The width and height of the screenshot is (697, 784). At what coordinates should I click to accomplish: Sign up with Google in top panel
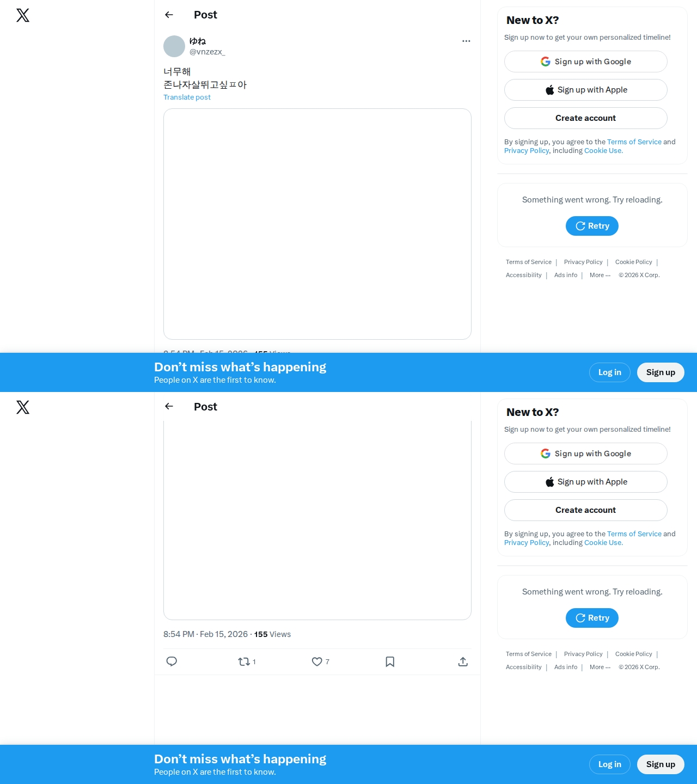586,62
